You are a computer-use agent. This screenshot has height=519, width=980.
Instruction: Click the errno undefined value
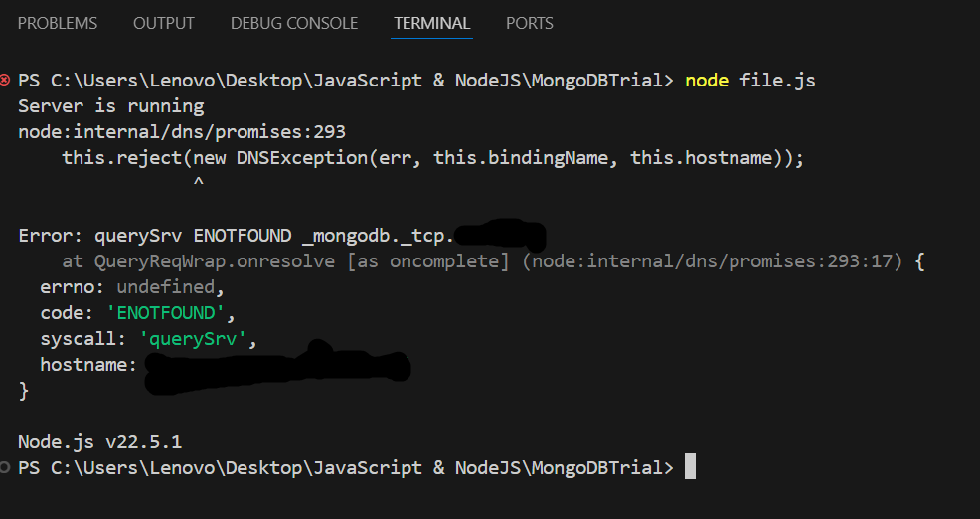click(165, 287)
